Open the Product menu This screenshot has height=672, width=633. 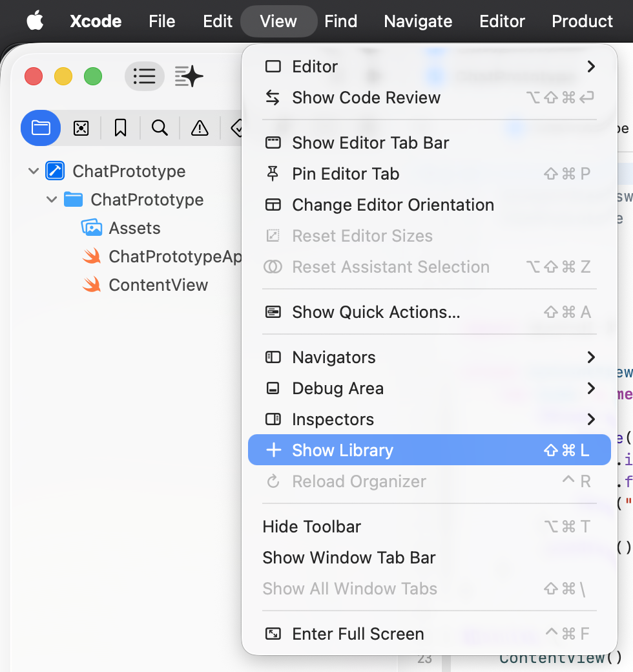tap(582, 21)
